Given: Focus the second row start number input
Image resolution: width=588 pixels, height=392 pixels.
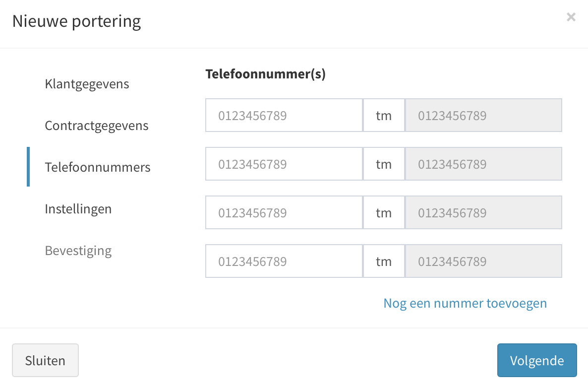Looking at the screenshot, I should [x=284, y=164].
